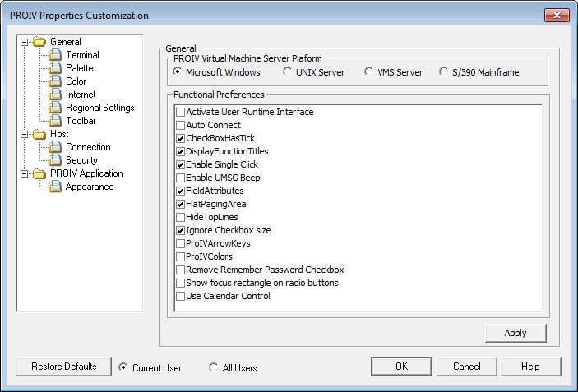The image size is (578, 392).
Task: Click the Appearance page icon
Action: (55, 187)
